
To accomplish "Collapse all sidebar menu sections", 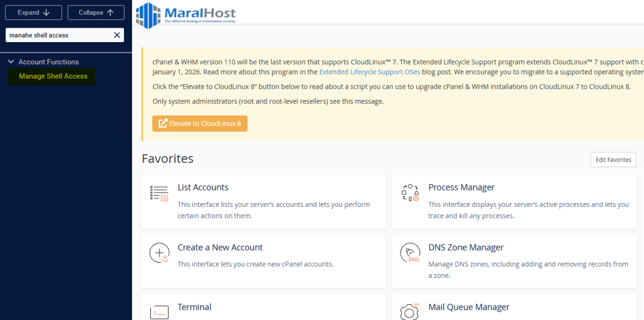I will click(96, 13).
